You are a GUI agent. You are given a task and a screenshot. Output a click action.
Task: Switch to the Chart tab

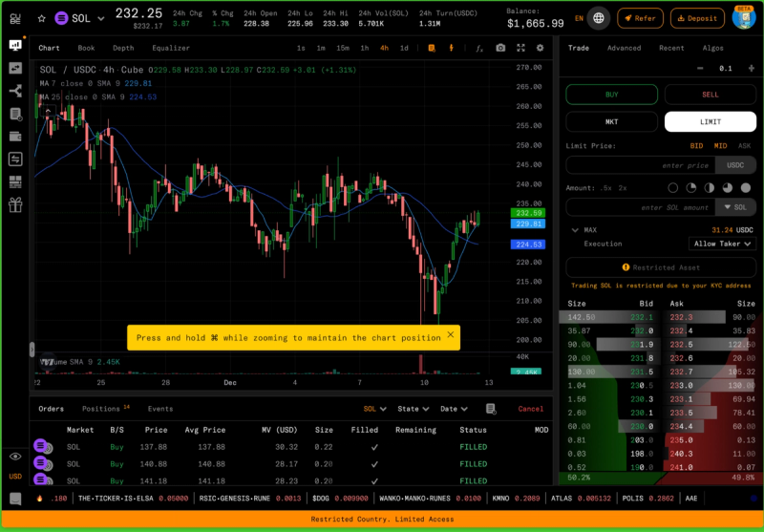pyautogui.click(x=50, y=48)
